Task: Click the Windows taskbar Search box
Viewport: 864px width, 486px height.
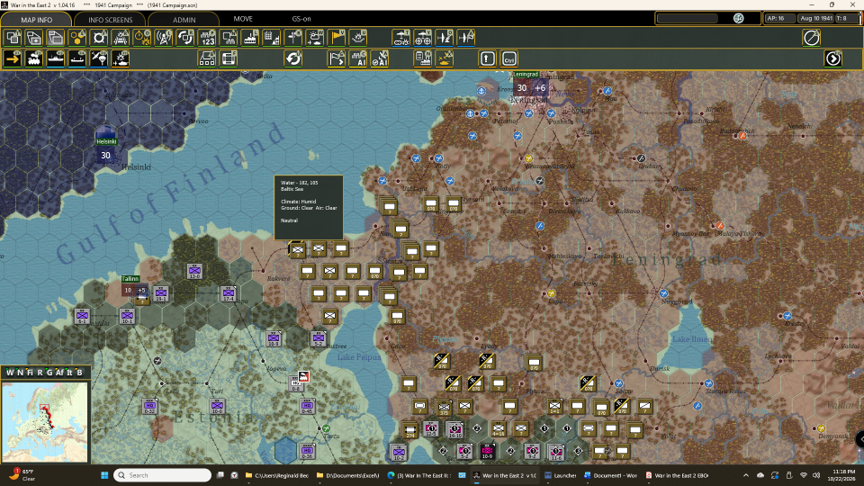Action: (163, 475)
